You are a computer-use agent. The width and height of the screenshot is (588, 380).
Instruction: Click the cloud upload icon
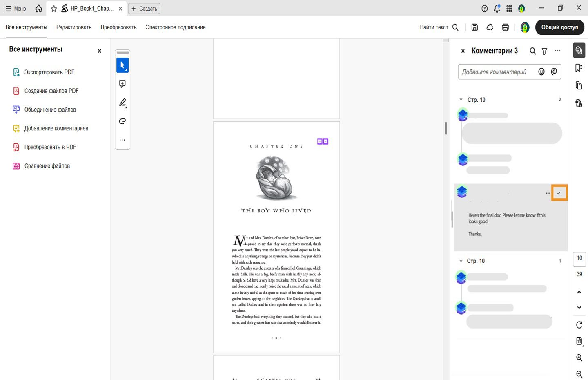pos(490,27)
